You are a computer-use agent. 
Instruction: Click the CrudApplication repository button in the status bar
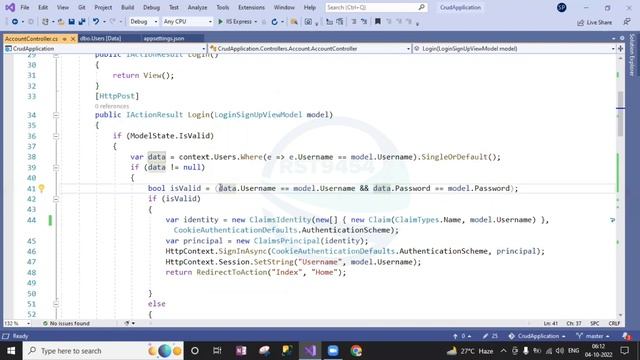pos(537,336)
